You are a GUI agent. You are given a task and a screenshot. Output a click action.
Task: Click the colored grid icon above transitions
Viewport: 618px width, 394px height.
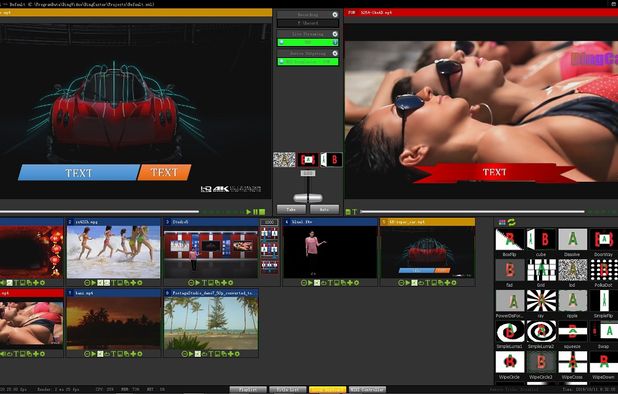[x=502, y=222]
